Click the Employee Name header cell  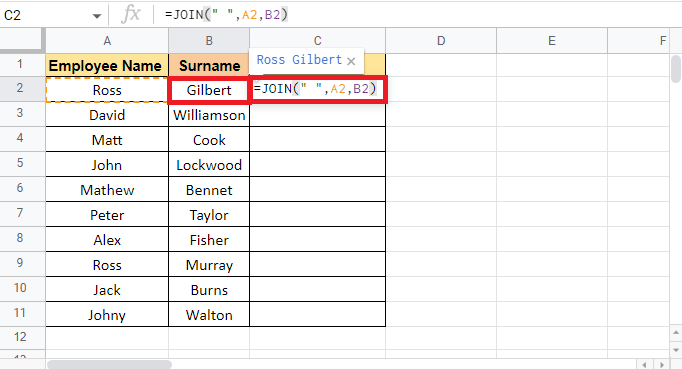pyautogui.click(x=107, y=65)
